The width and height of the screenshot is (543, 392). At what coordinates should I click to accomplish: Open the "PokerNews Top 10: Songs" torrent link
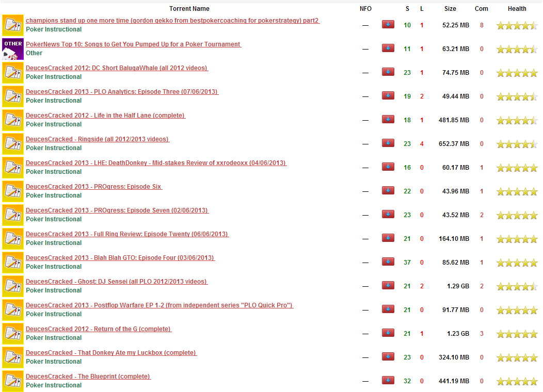pos(133,44)
